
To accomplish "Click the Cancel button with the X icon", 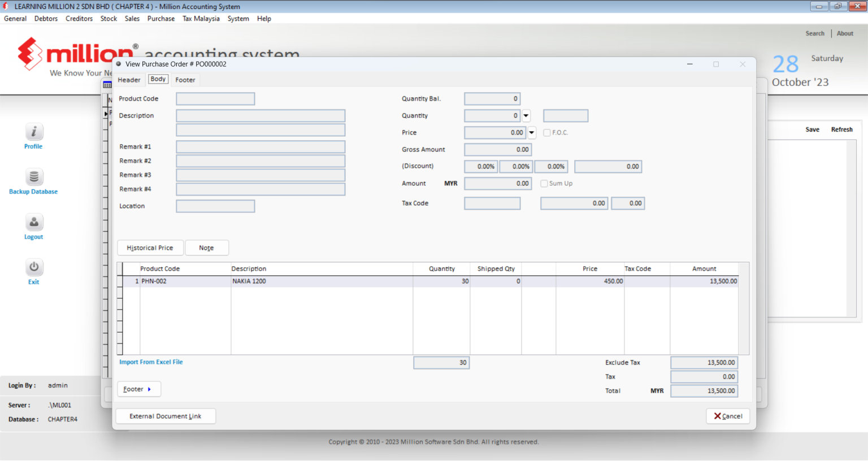I will tap(728, 416).
